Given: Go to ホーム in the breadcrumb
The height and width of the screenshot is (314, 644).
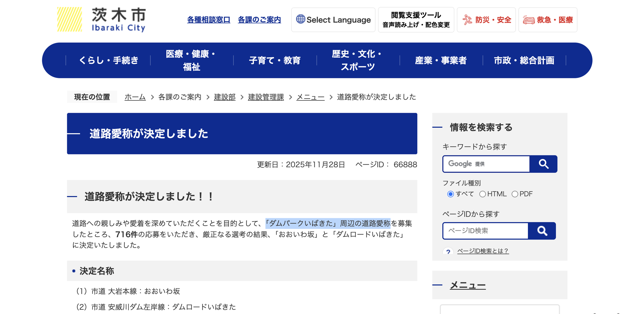Looking at the screenshot, I should coord(135,97).
